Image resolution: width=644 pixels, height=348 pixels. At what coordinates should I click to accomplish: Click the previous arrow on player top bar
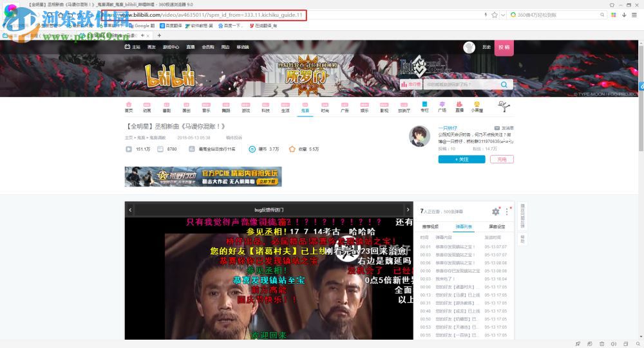pyautogui.click(x=130, y=210)
